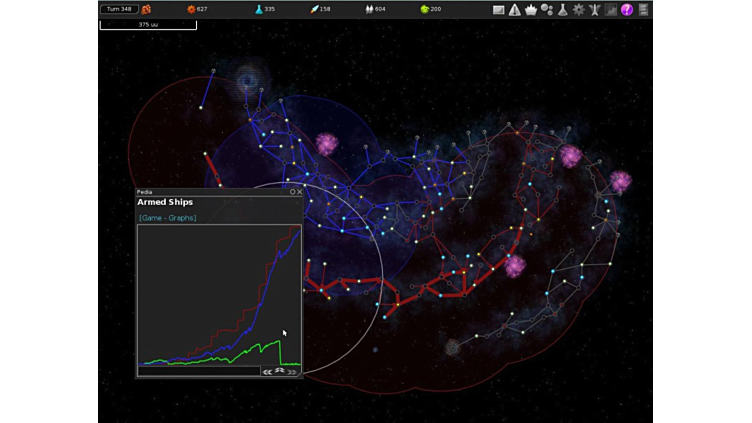Click the Pedia search text field
Image resolution: width=752 pixels, height=423 pixels.
tap(198, 371)
